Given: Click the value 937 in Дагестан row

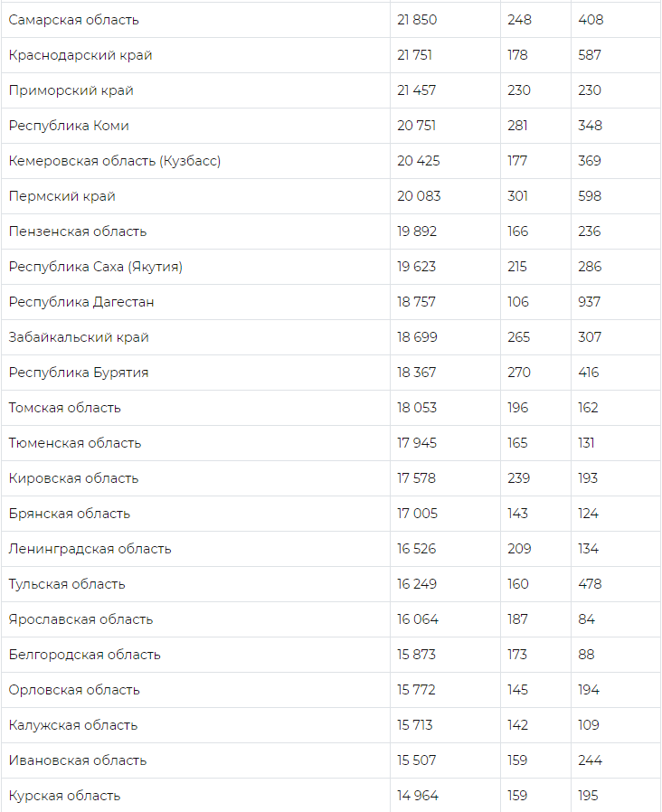Looking at the screenshot, I should 590,302.
